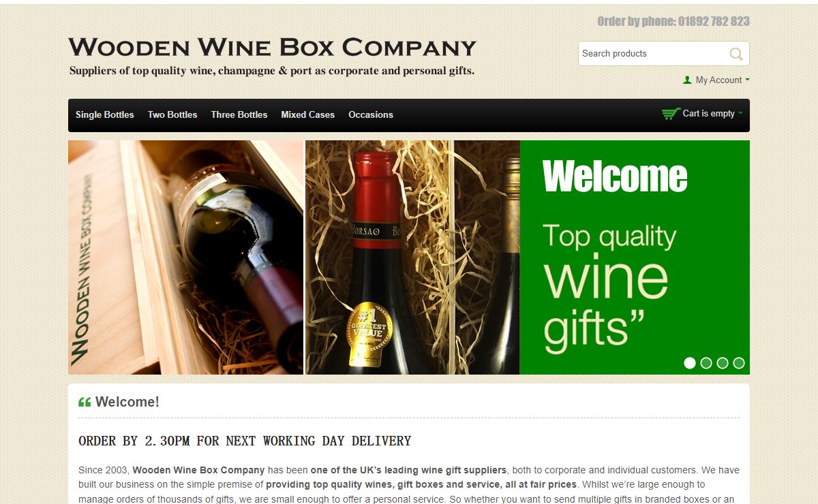Click the green quotation mark icon beside Welcome!

[85, 402]
